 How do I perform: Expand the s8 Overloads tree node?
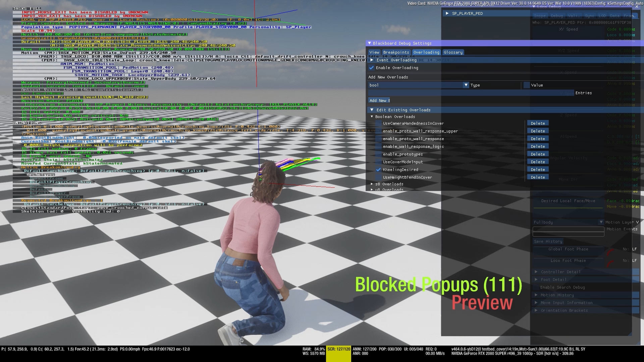[372, 184]
